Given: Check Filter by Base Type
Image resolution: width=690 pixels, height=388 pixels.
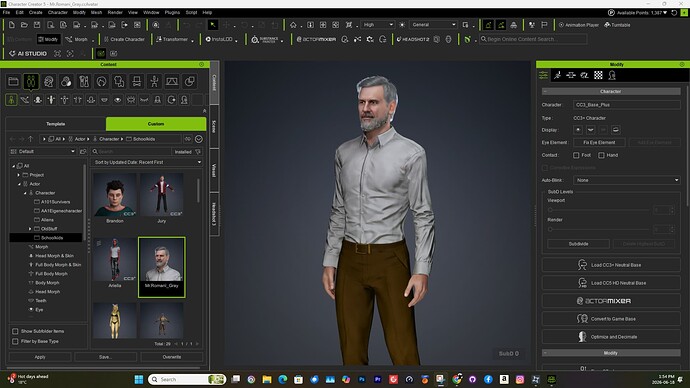Looking at the screenshot, I should click(15, 341).
